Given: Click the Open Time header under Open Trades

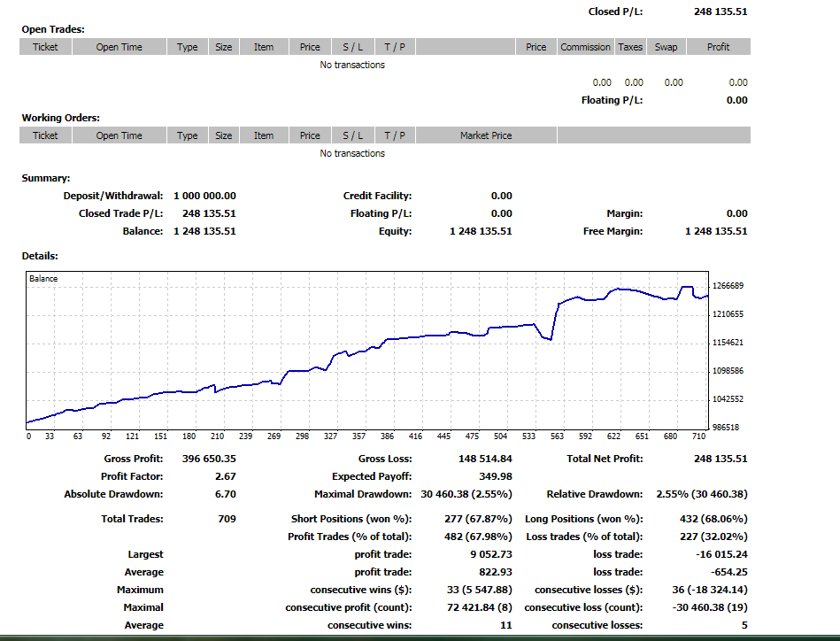Looking at the screenshot, I should (x=119, y=47).
